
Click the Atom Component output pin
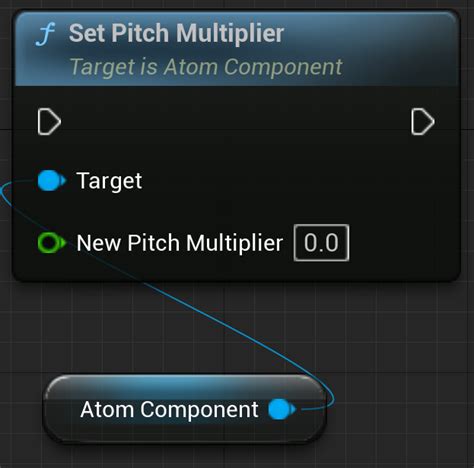282,409
